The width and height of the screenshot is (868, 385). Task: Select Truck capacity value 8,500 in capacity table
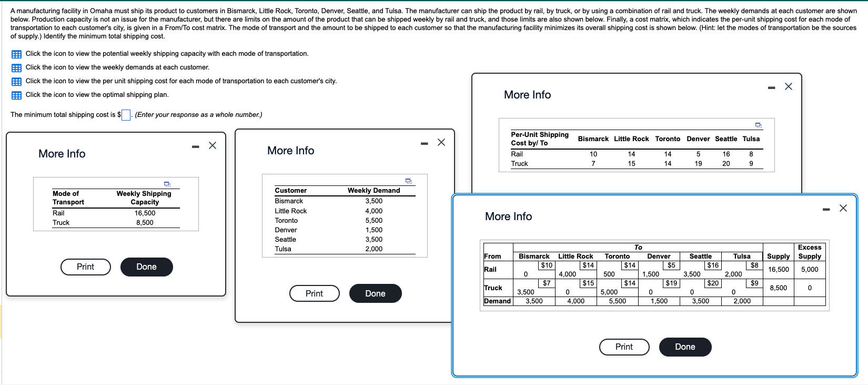point(145,223)
